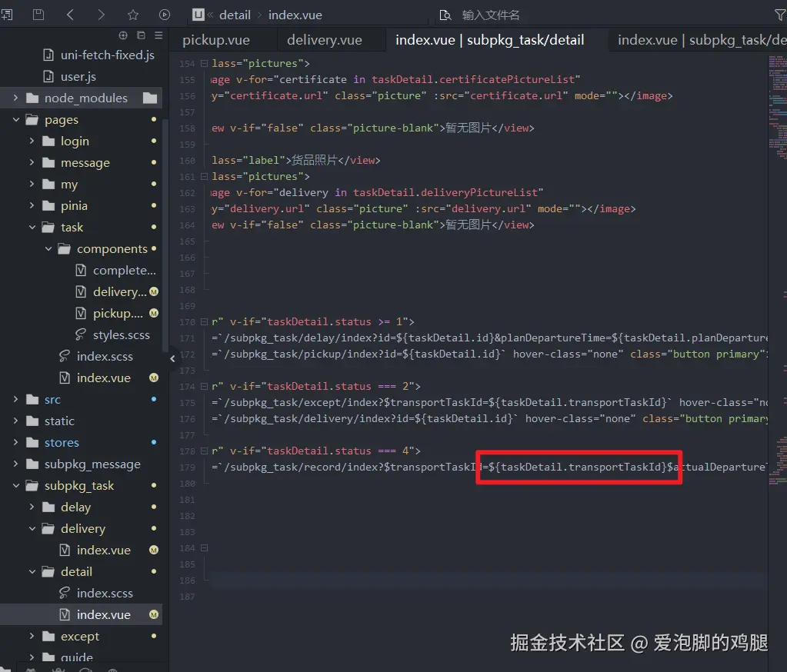
Task: Fold code block at line 154
Action: pyautogui.click(x=205, y=64)
